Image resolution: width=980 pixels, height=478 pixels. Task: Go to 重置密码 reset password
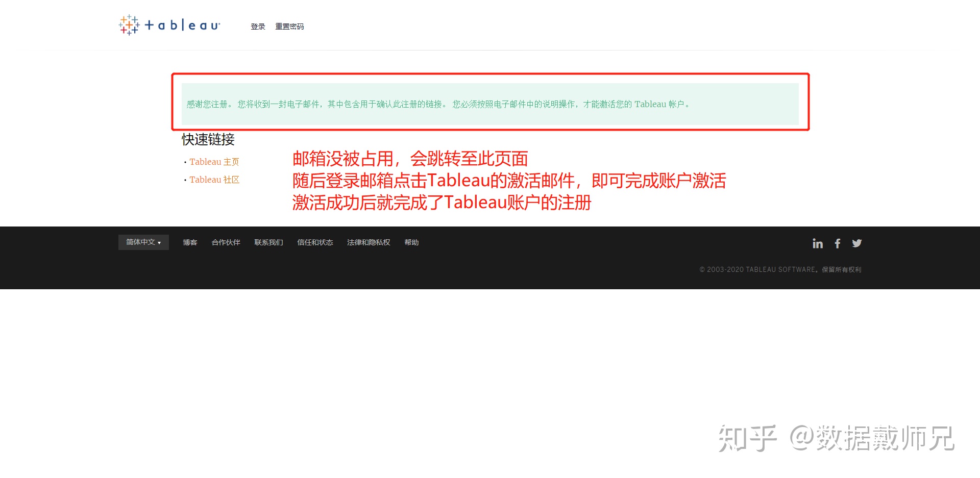289,27
